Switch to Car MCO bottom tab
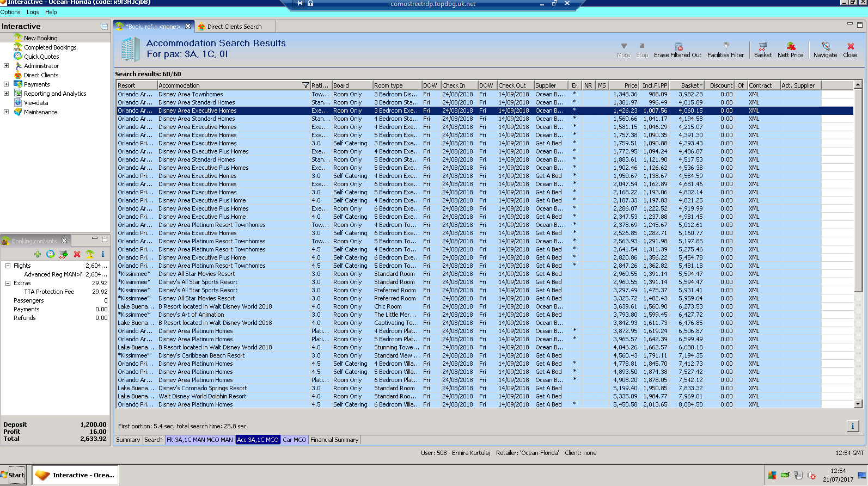This screenshot has height=486, width=868. point(295,440)
